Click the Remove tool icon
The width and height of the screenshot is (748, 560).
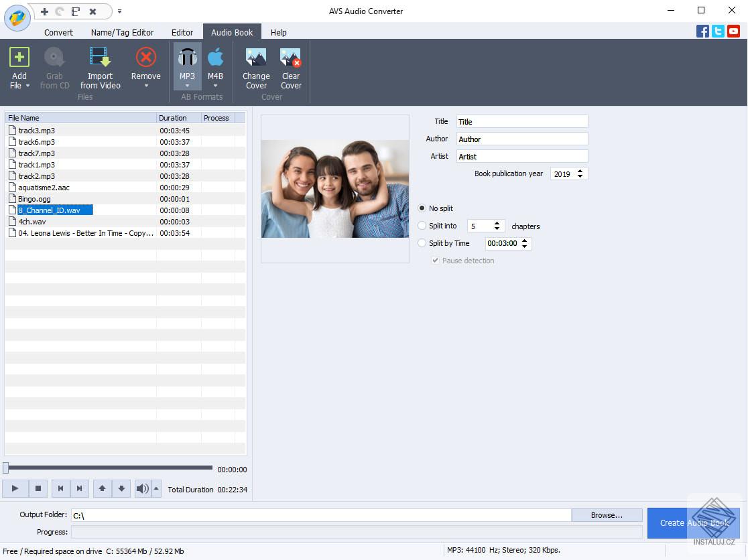(x=145, y=57)
